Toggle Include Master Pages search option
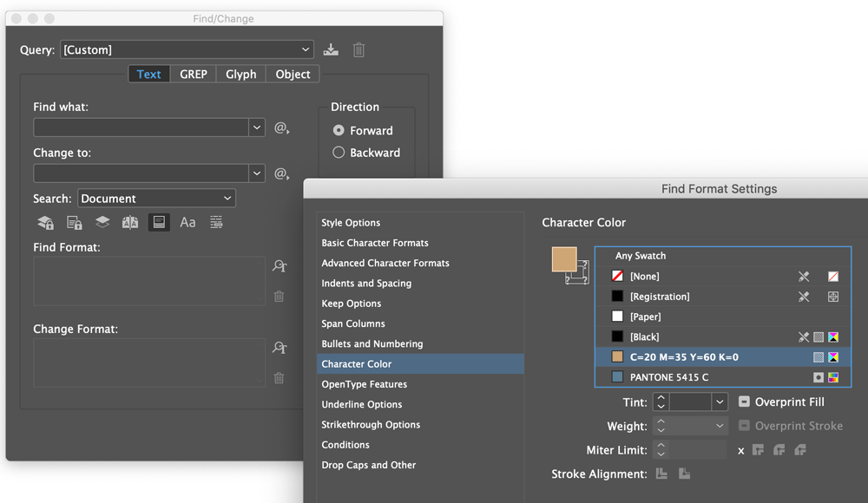Viewport: 868px width, 503px height. [x=130, y=222]
